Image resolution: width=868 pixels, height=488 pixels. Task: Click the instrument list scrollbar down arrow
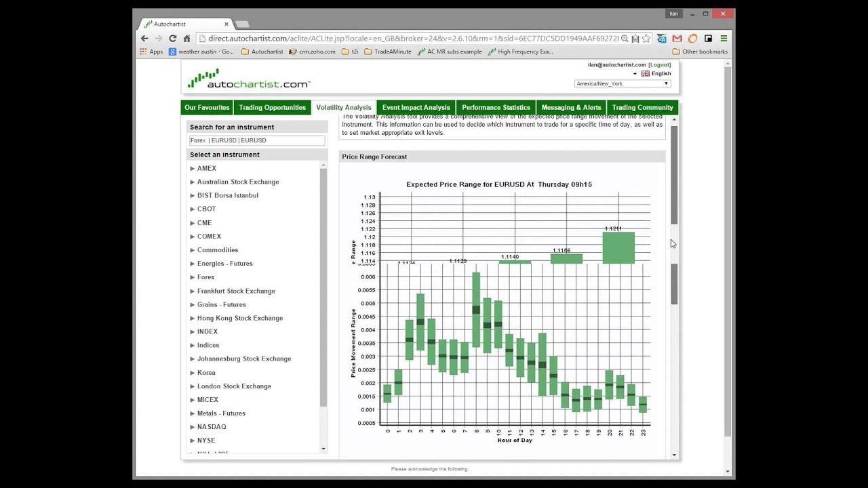(x=323, y=449)
